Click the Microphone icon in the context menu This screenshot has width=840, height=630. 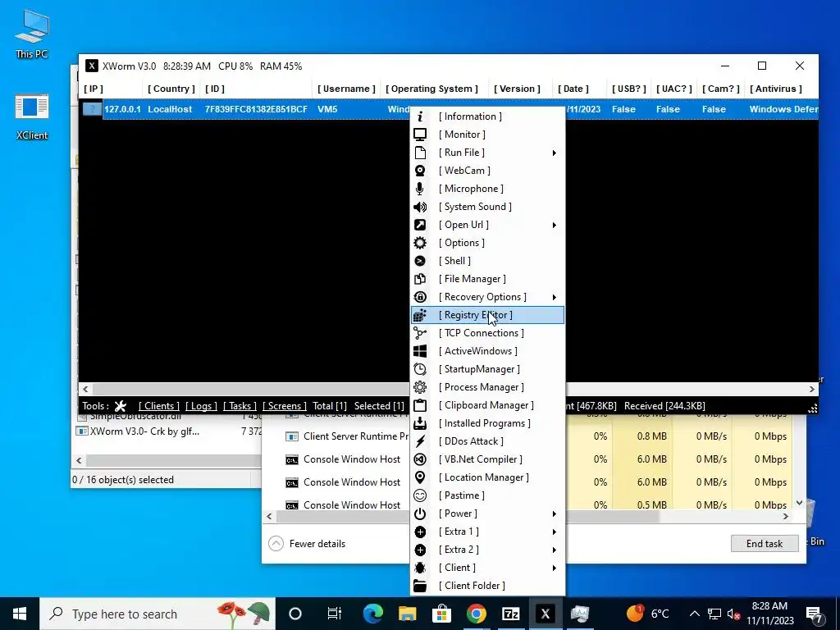point(420,189)
